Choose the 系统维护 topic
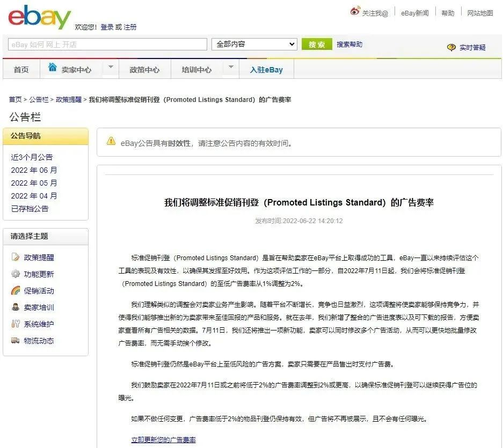Viewport: 503px width, 448px height. [39, 324]
